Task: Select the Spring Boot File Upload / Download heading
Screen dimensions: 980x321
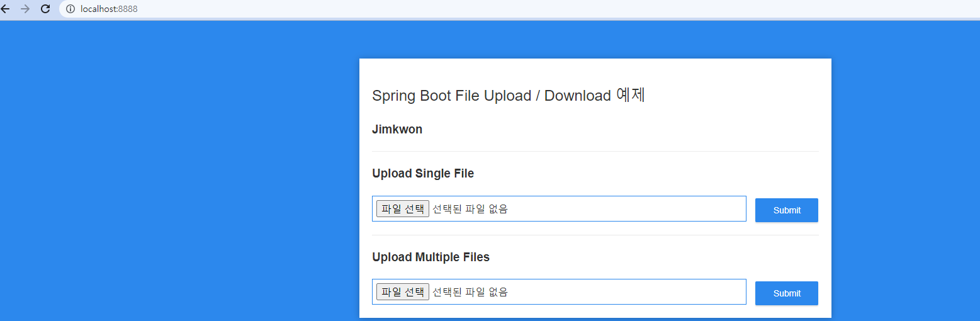Action: tap(509, 96)
